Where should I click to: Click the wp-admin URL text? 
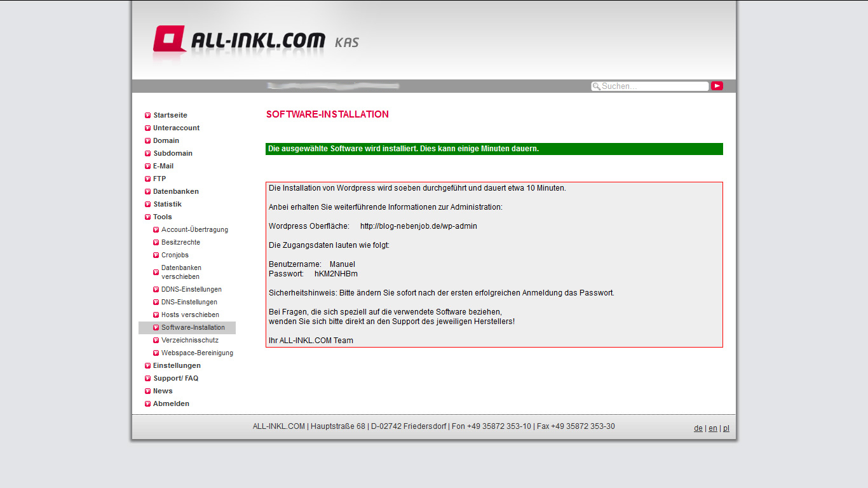(x=419, y=226)
